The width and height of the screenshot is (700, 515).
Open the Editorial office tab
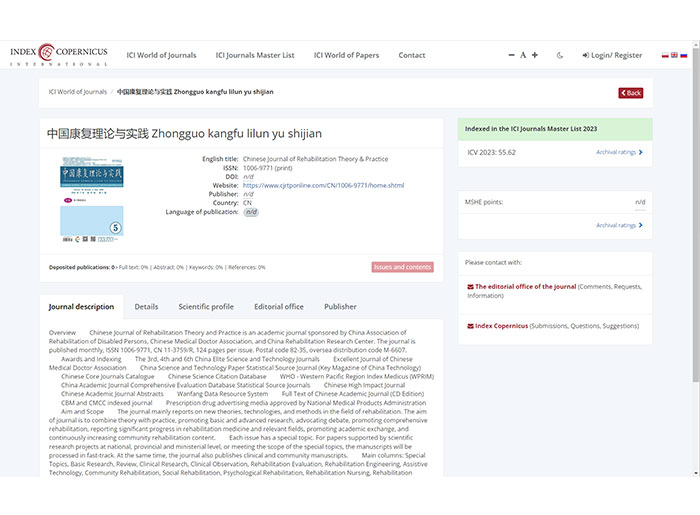[x=279, y=307]
